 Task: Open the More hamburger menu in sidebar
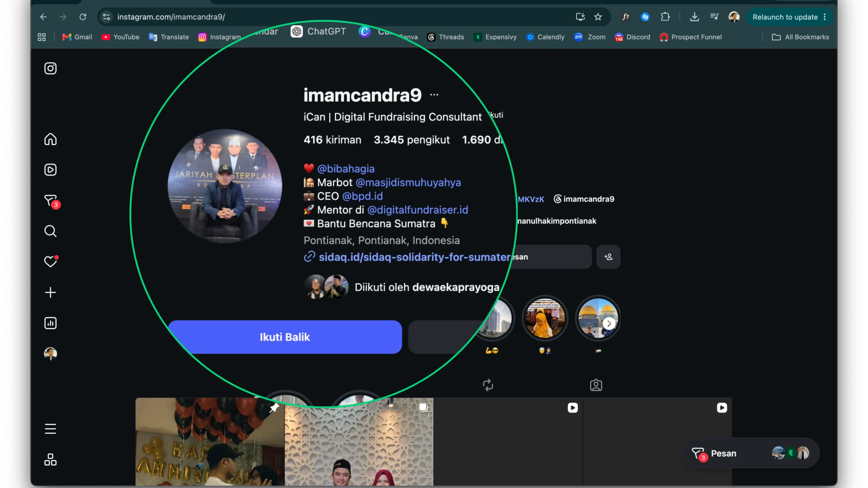pyautogui.click(x=50, y=429)
